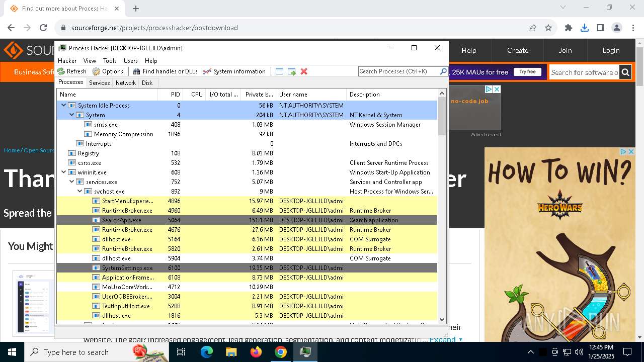Click SourceForge Join link
The image size is (644, 362).
tap(565, 50)
